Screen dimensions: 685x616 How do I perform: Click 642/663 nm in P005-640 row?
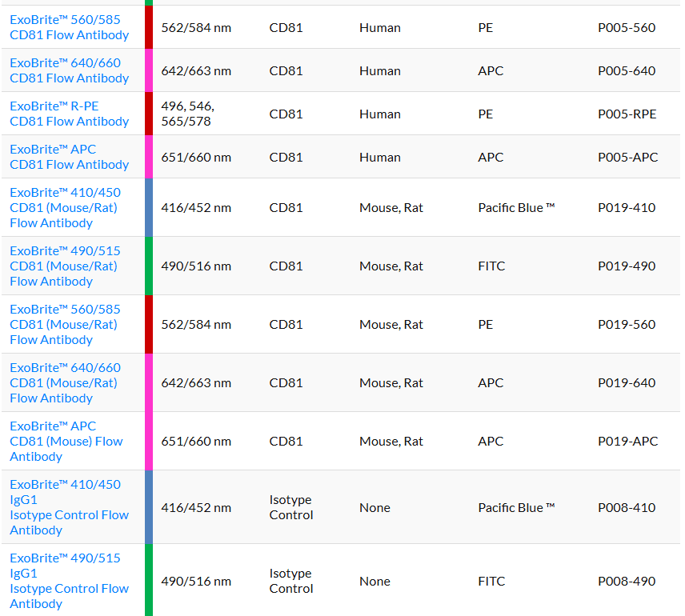pos(196,70)
